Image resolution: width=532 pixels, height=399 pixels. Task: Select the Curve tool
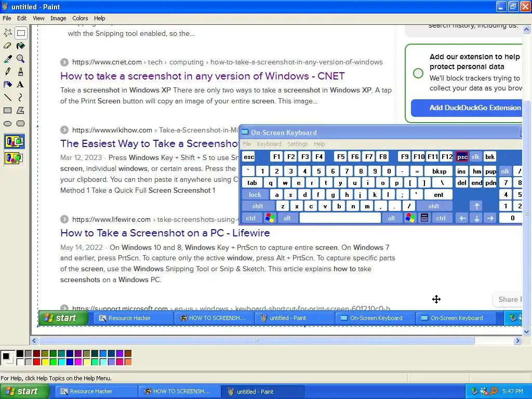[21, 97]
